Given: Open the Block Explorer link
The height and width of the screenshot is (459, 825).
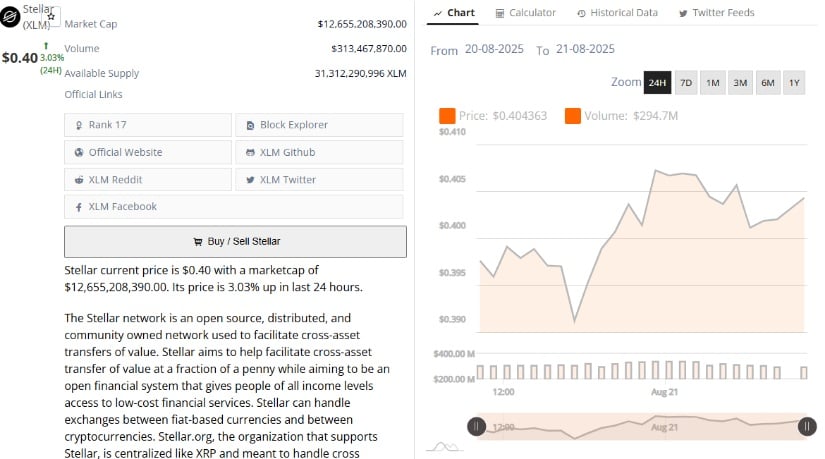Looking at the screenshot, I should [319, 125].
